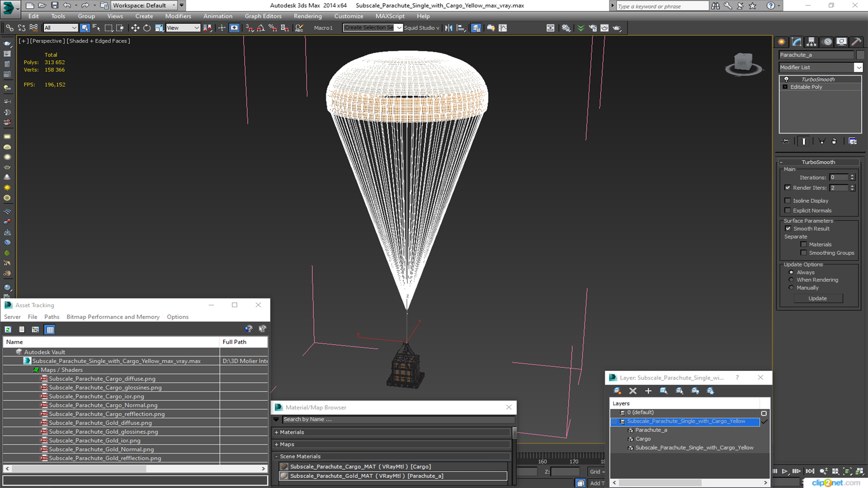Viewport: 868px width, 488px height.
Task: Open Select by Name dialog
Action: [96, 28]
